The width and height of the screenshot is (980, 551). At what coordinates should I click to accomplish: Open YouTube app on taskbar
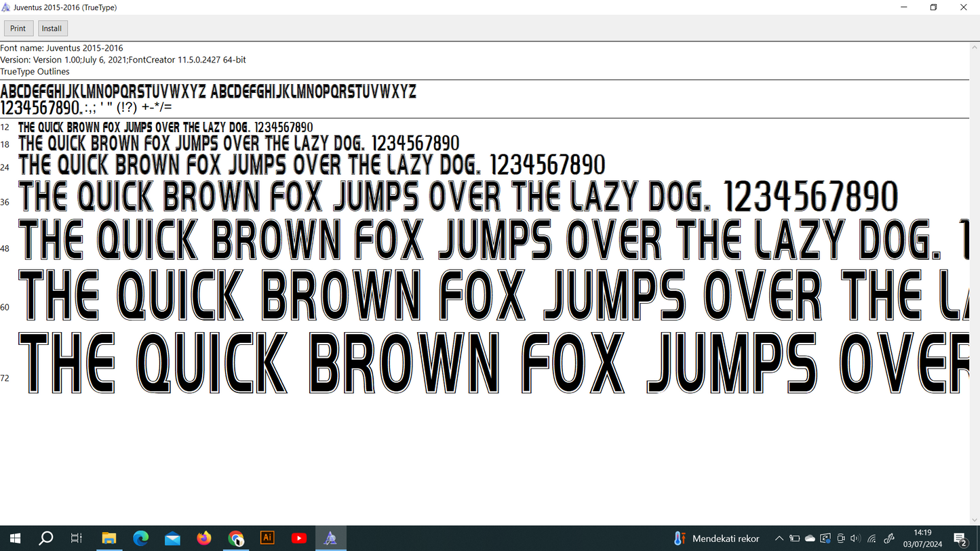(299, 538)
